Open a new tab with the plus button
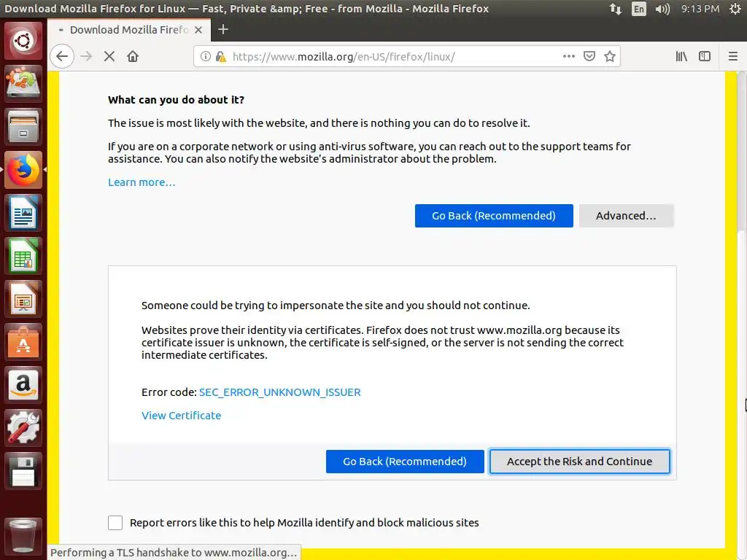This screenshot has height=560, width=747. click(223, 29)
